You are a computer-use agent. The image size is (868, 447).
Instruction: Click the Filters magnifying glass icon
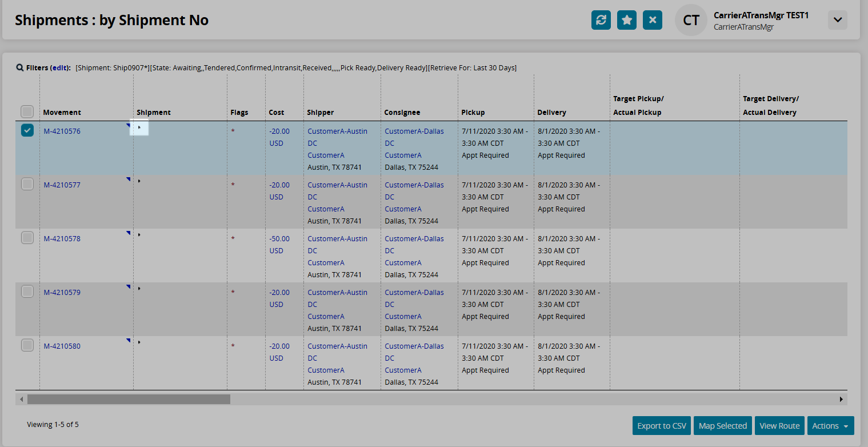pos(19,67)
